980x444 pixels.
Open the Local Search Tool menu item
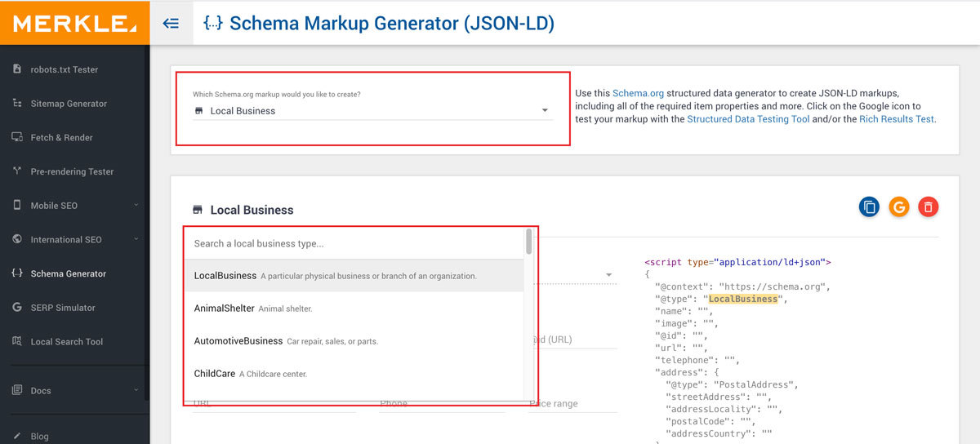tap(67, 341)
